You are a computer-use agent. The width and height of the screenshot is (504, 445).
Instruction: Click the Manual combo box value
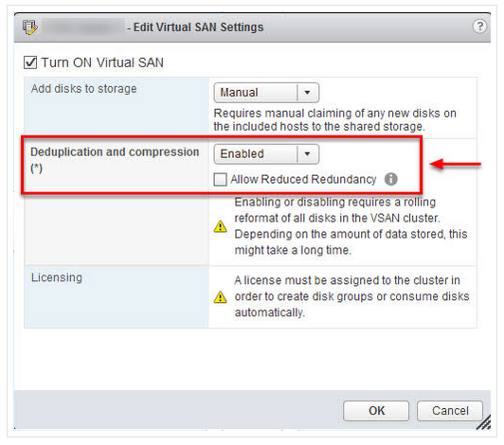[x=256, y=93]
